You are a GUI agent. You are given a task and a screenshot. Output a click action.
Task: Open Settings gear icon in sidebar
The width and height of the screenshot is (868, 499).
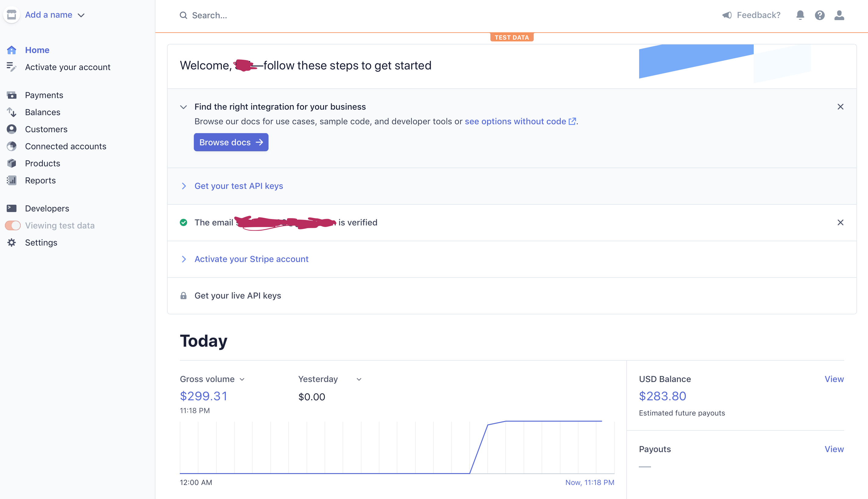coord(12,242)
